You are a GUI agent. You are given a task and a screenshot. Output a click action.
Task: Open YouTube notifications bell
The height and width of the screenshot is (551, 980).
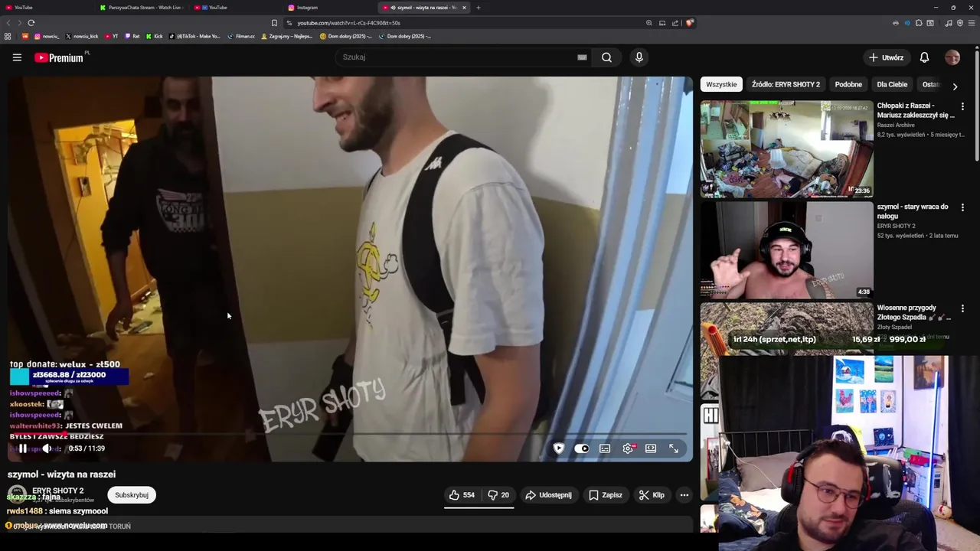[924, 57]
